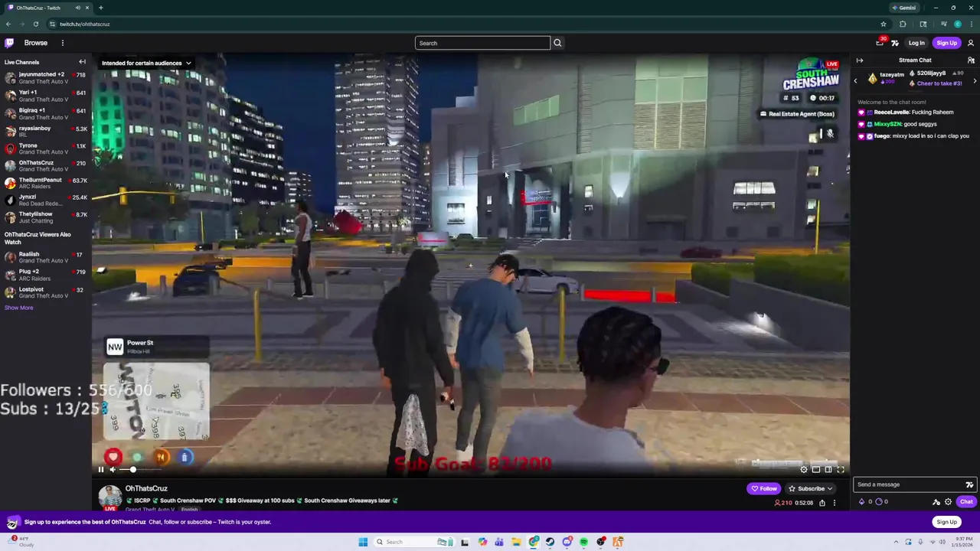Open the Gemini button in title bar
This screenshot has height=551, width=980.
click(903, 8)
